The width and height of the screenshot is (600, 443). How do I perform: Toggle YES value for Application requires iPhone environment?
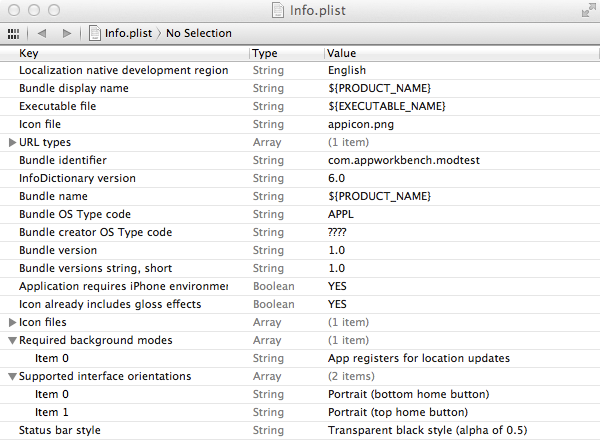pos(337,287)
